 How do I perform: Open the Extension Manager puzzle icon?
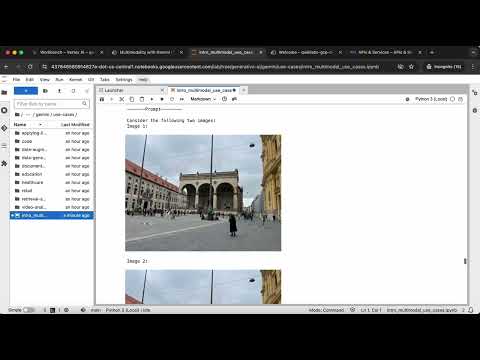(x=4, y=163)
